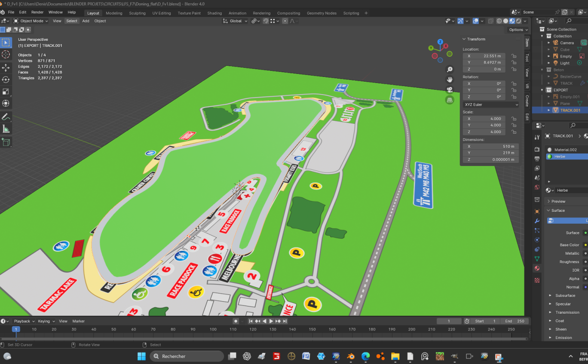
Task: Open the viewport Options dropdown
Action: [518, 30]
